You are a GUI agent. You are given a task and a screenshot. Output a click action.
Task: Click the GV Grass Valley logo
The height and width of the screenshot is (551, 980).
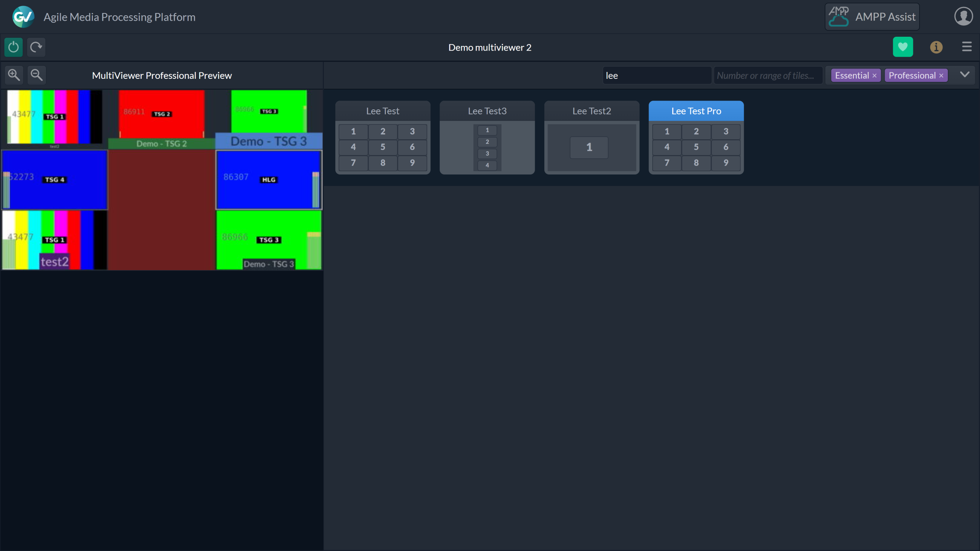coord(23,17)
